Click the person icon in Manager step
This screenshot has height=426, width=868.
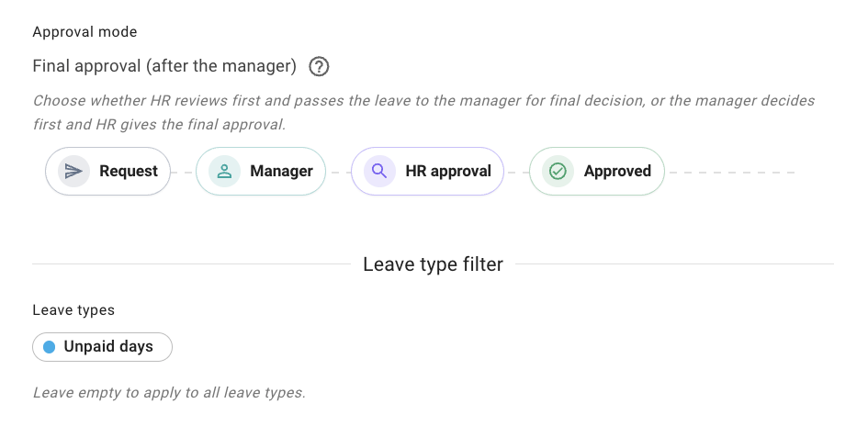click(224, 172)
